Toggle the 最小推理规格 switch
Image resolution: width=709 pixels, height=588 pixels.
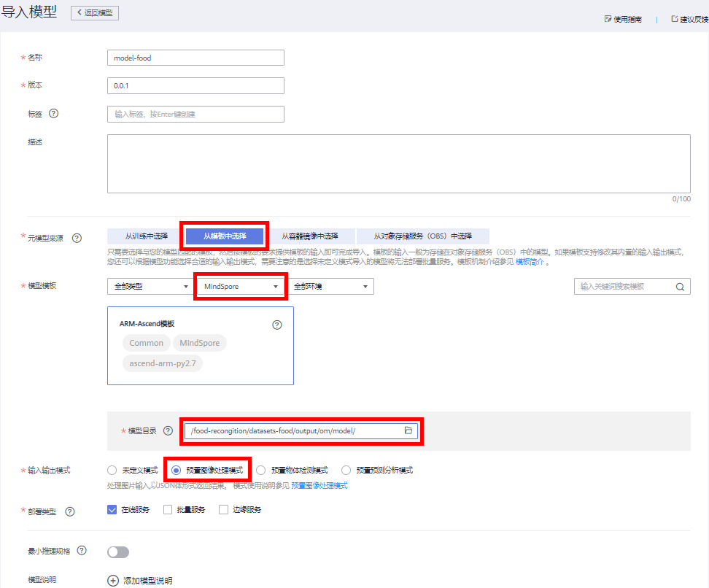click(x=118, y=552)
